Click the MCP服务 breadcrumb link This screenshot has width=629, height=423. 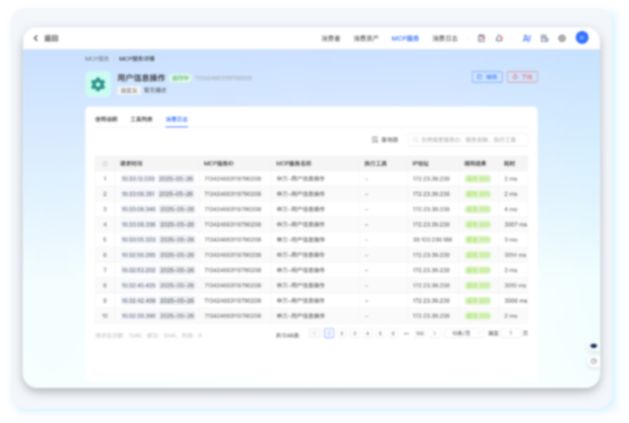[x=97, y=59]
